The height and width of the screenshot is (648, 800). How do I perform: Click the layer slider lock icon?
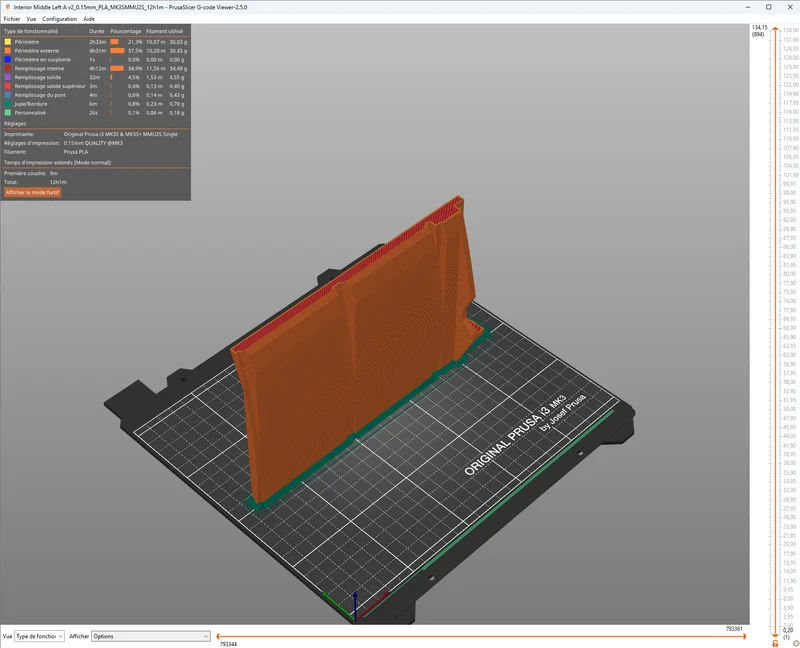coord(776,643)
